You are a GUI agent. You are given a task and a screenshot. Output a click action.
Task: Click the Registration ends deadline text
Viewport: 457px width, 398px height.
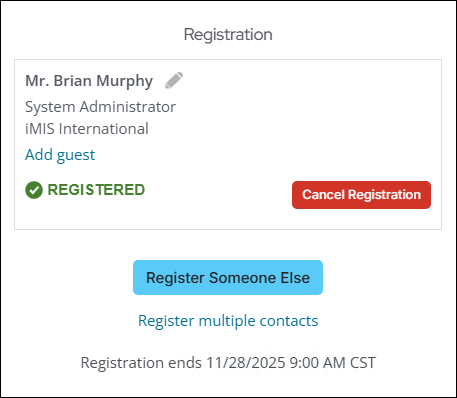pos(228,363)
